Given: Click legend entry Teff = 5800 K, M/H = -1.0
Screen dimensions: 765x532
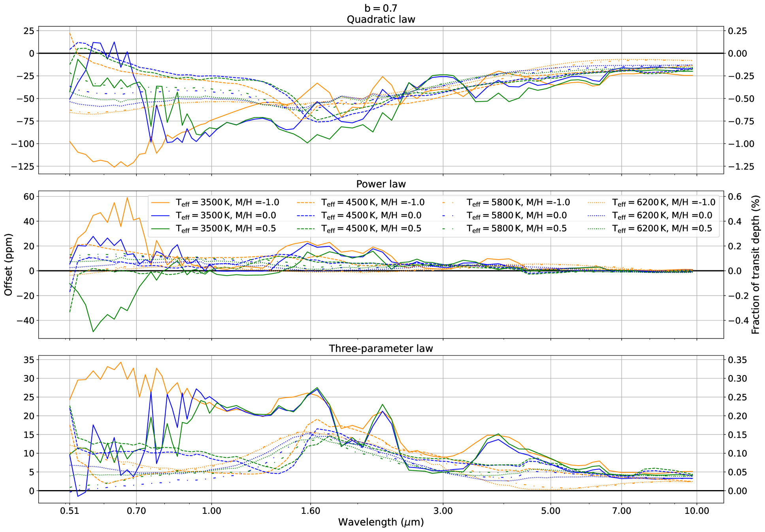Looking at the screenshot, I should (x=518, y=202).
